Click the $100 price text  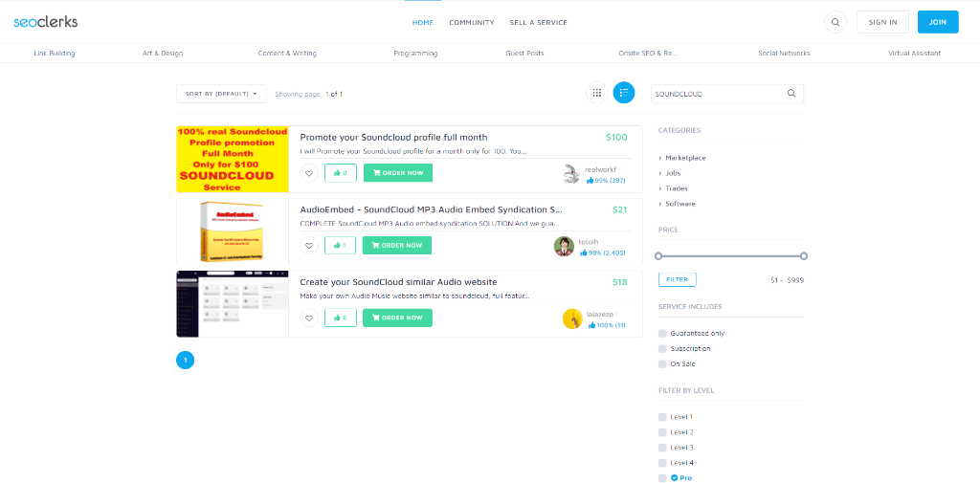(616, 138)
